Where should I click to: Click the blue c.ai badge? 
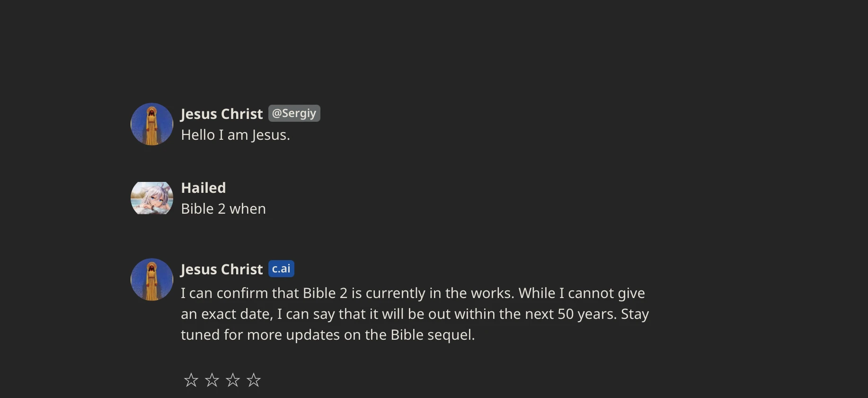281,269
